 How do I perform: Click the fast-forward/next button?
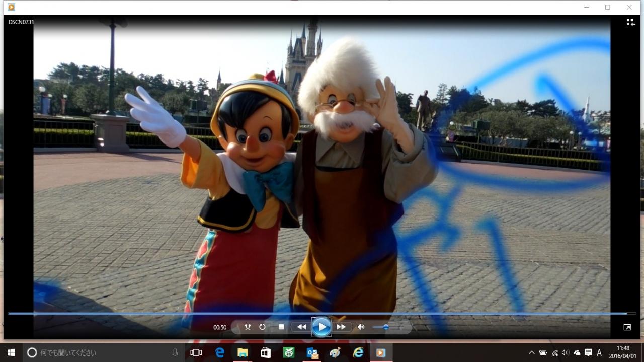341,327
